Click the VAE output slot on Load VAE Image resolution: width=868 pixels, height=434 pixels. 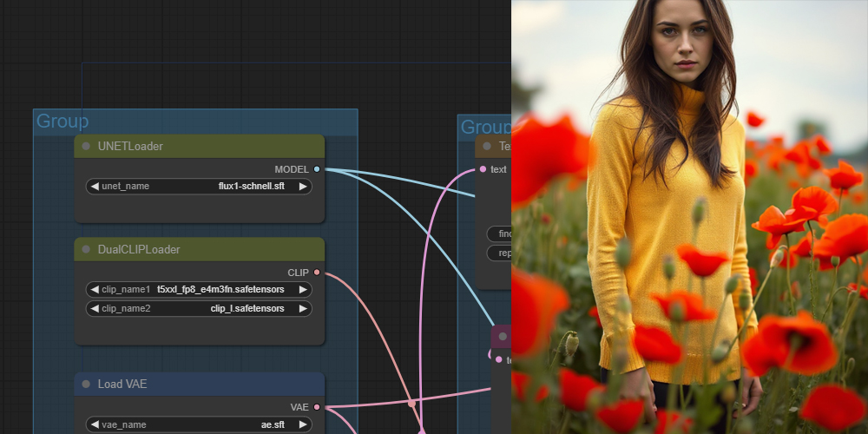tap(317, 407)
